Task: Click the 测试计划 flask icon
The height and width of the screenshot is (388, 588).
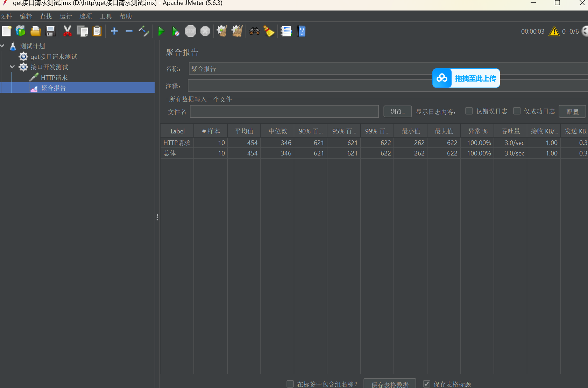Action: (x=13, y=46)
